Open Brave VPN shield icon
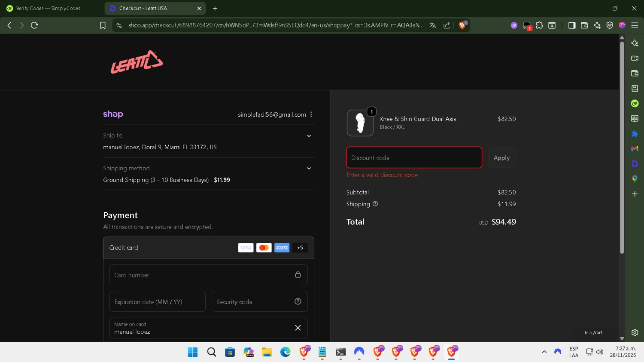Screen dimensions: 644x362 610,25
